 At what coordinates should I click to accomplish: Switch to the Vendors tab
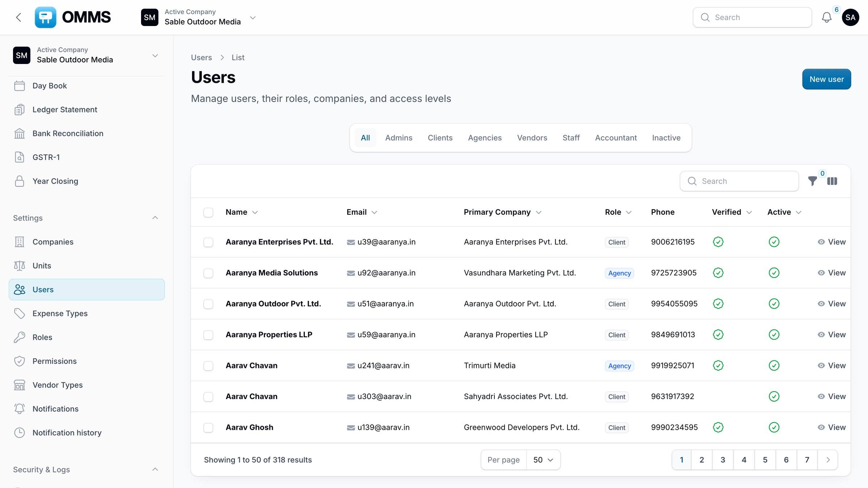(532, 138)
